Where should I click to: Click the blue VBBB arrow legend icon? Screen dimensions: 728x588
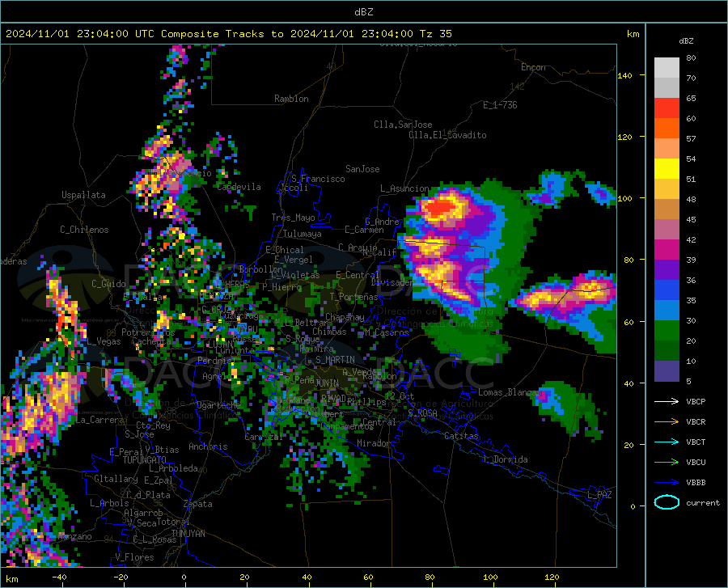point(667,483)
